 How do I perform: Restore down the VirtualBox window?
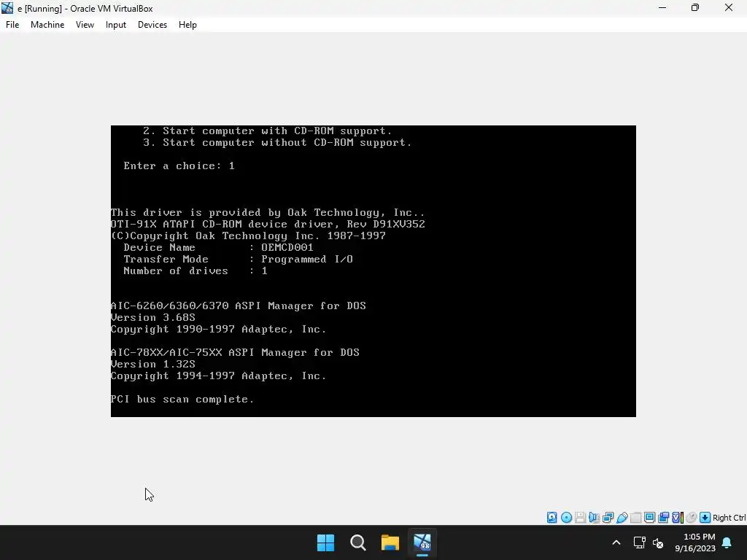click(695, 8)
